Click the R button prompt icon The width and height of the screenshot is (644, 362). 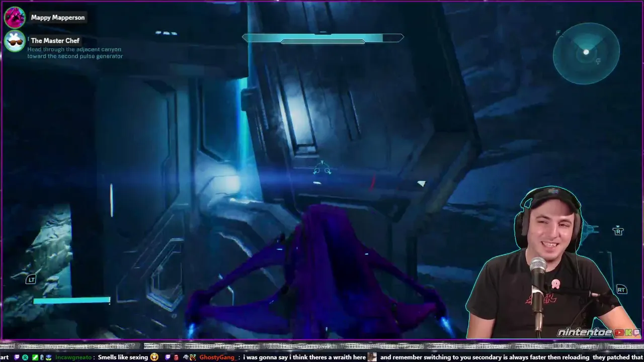pos(618,231)
